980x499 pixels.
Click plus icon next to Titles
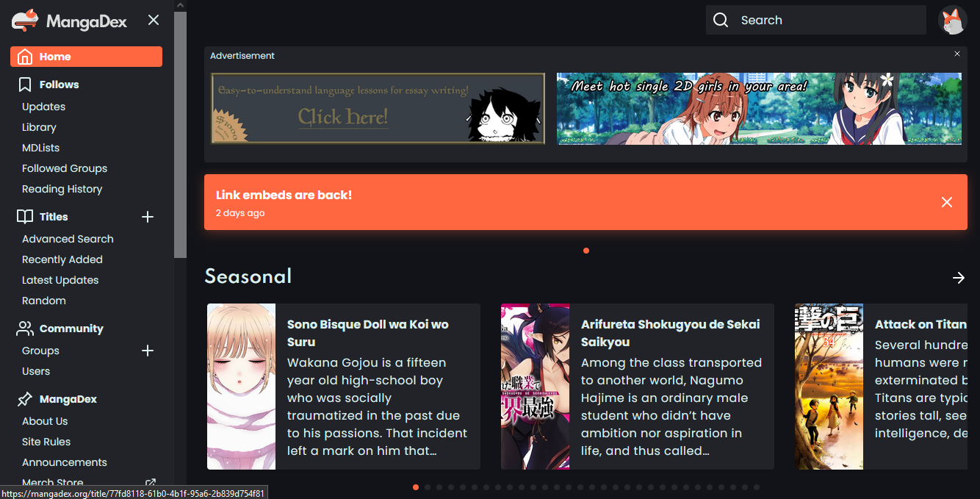tap(148, 217)
